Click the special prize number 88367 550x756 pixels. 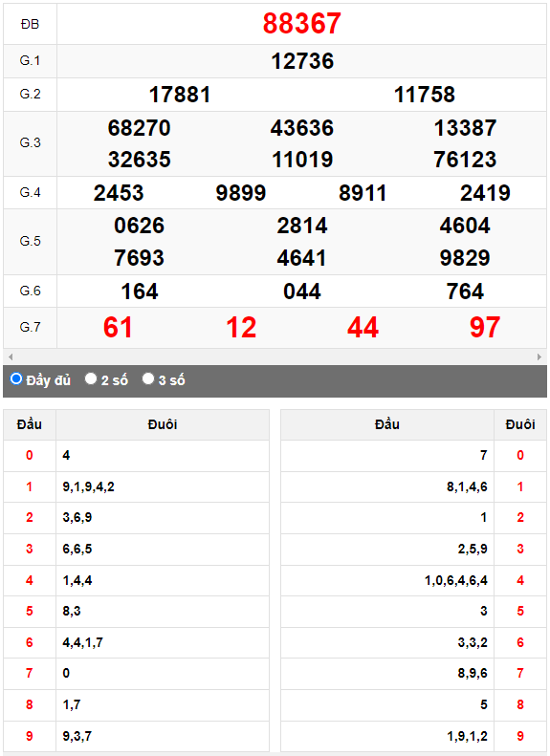[x=302, y=24]
